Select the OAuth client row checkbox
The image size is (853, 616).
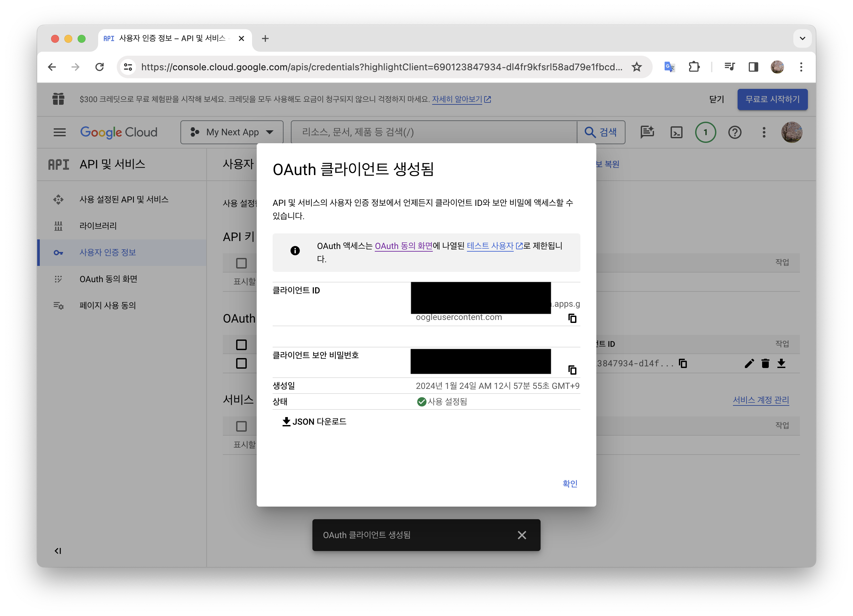241,363
